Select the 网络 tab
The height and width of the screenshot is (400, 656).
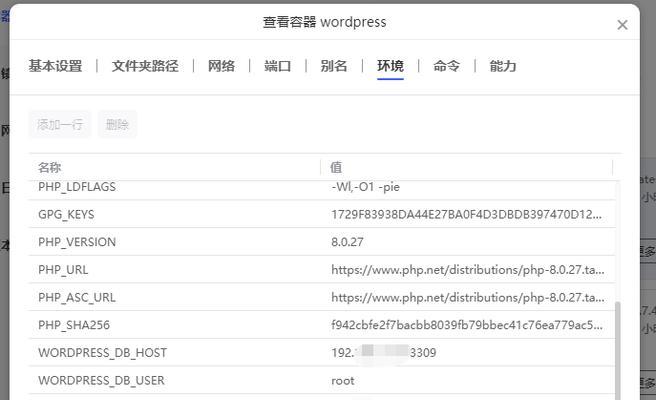click(221, 66)
